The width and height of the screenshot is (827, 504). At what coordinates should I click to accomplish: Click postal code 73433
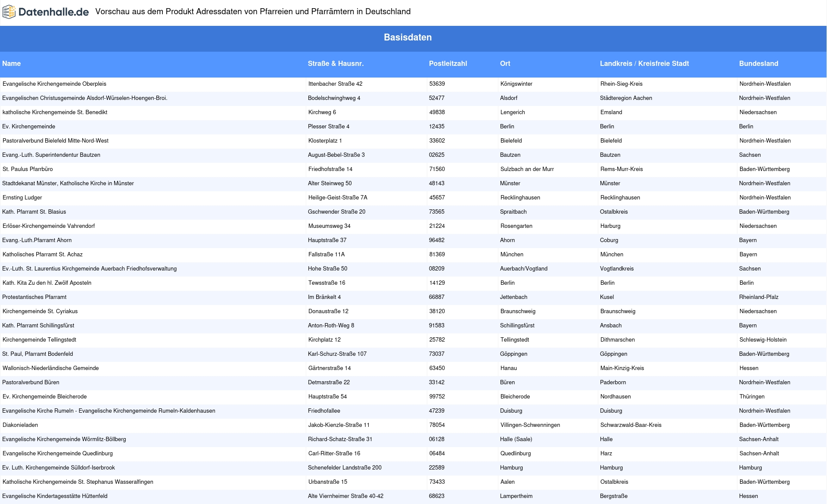tap(437, 482)
